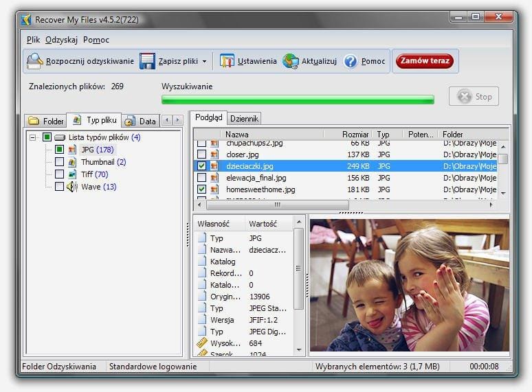Enable the Thumbnail type checkbox
The width and height of the screenshot is (532, 392).
[59, 162]
